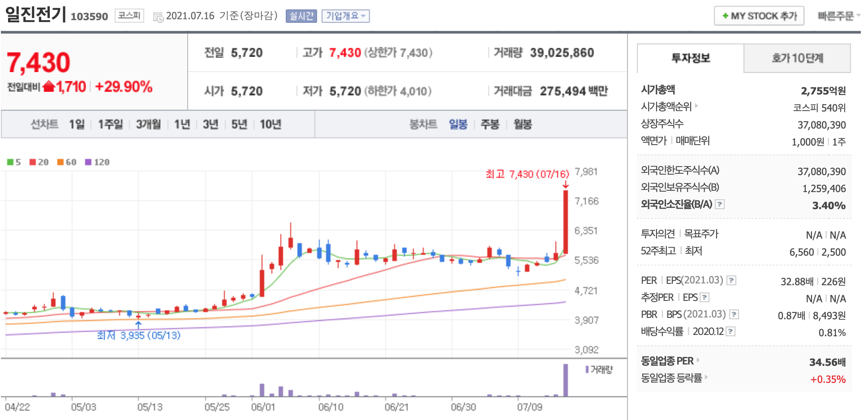
Task: Open help icon next to 추정PER EPS
Action: tap(705, 297)
